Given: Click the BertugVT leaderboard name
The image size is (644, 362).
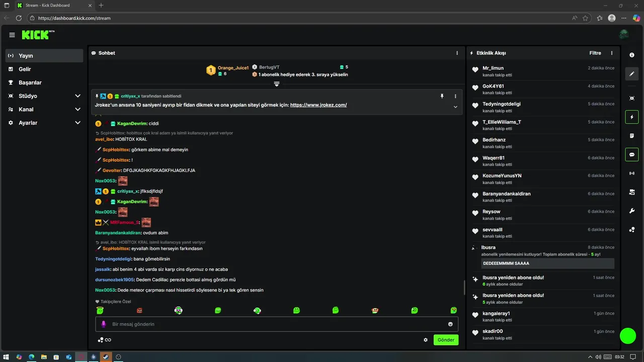Looking at the screenshot, I should tap(269, 67).
